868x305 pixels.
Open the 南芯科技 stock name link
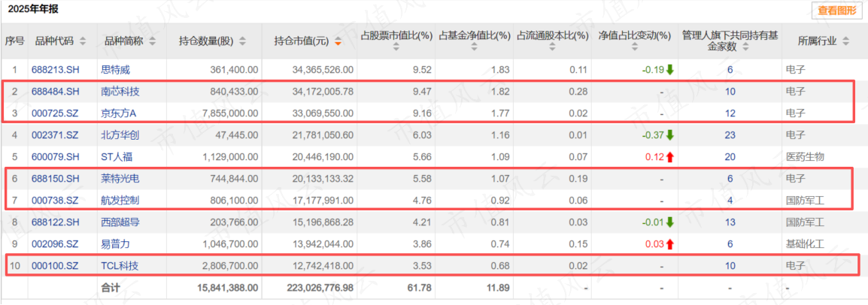[x=119, y=91]
